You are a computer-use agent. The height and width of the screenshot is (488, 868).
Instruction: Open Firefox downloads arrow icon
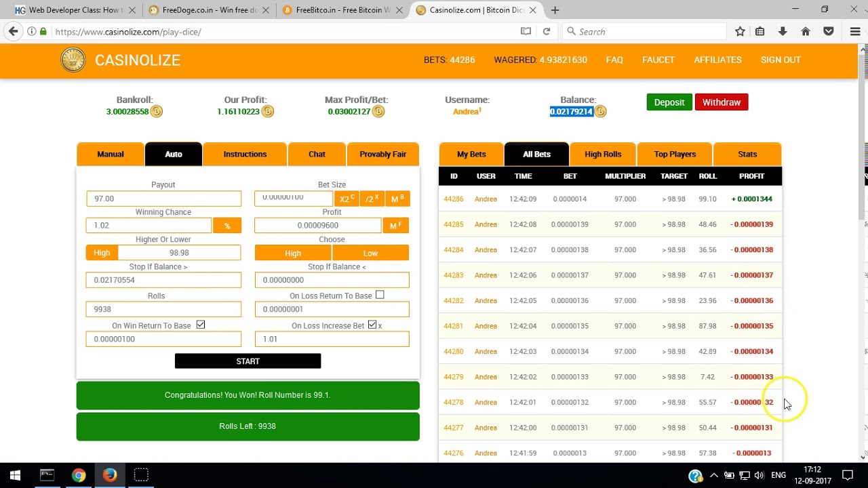(783, 32)
